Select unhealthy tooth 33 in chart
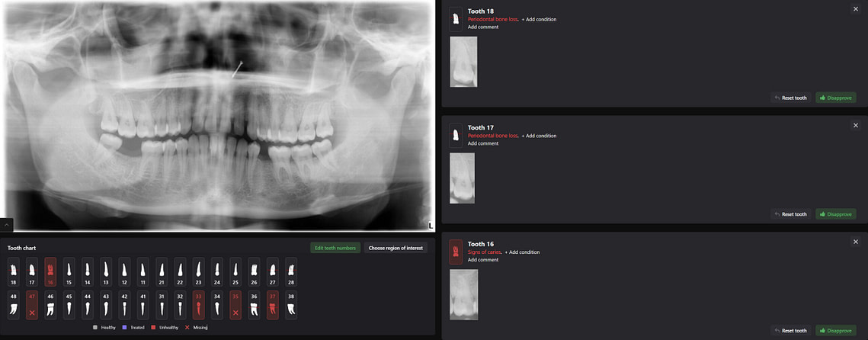This screenshot has width=868, height=340. [199, 305]
